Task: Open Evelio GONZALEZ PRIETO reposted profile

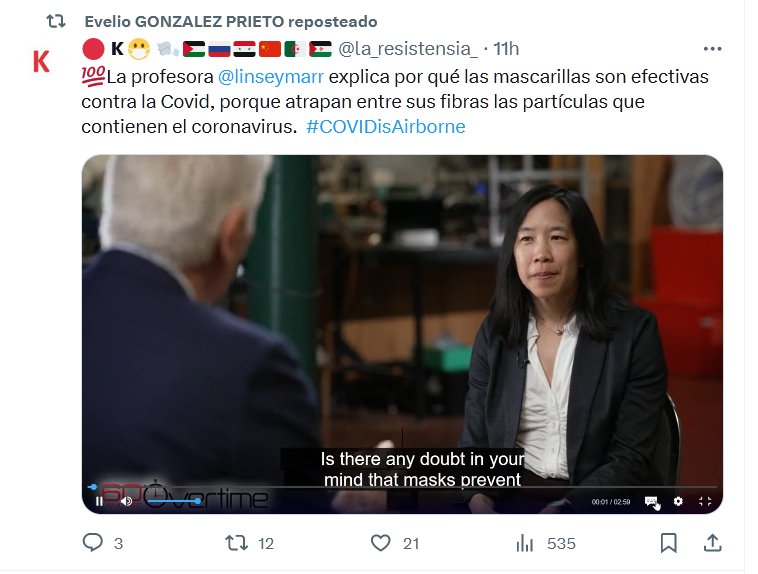Action: [x=231, y=22]
